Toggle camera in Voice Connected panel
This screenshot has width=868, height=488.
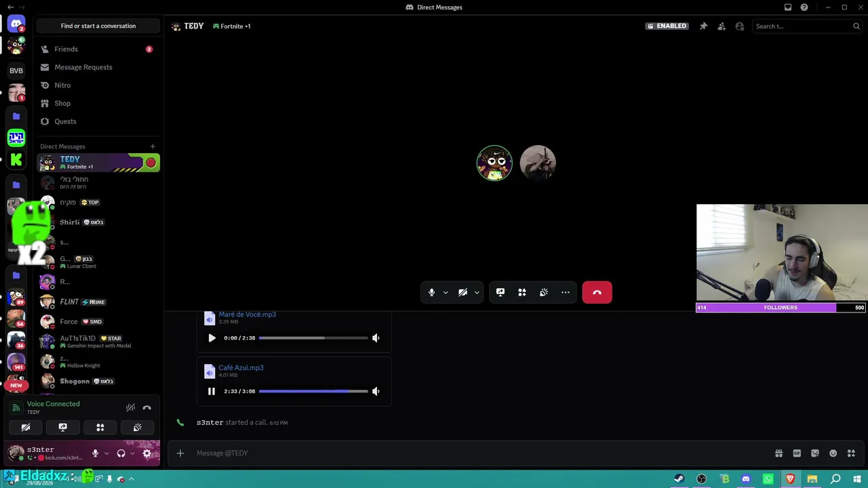pos(26,428)
